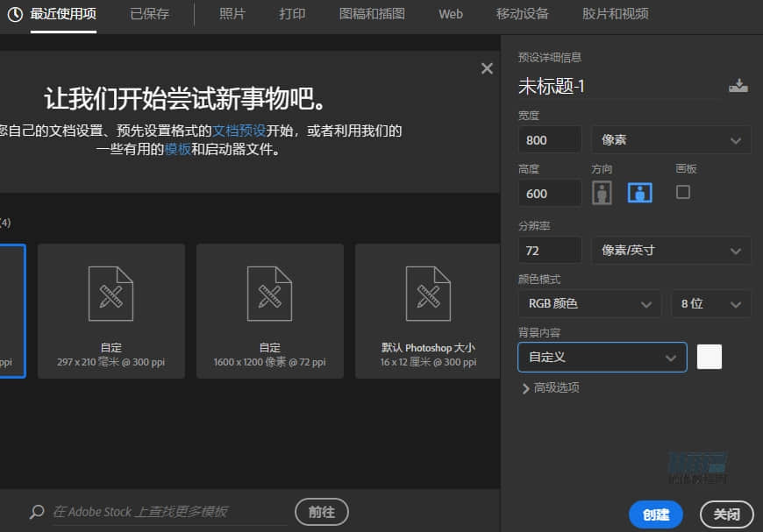Click the clock icon beside 最近使用项
The image size is (763, 532).
pyautogui.click(x=15, y=14)
